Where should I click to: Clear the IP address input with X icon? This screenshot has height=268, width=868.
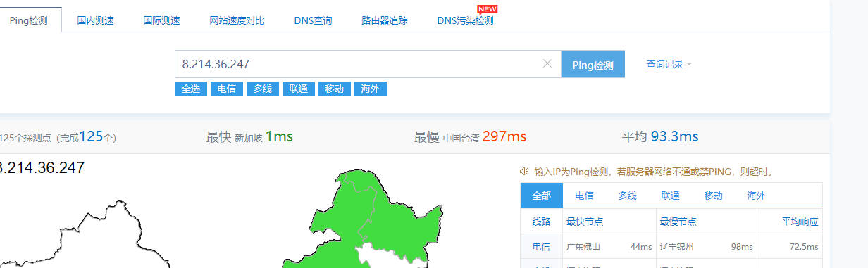[547, 64]
